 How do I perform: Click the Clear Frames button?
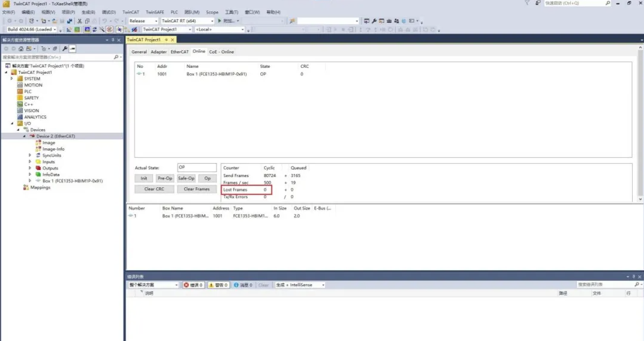(197, 189)
